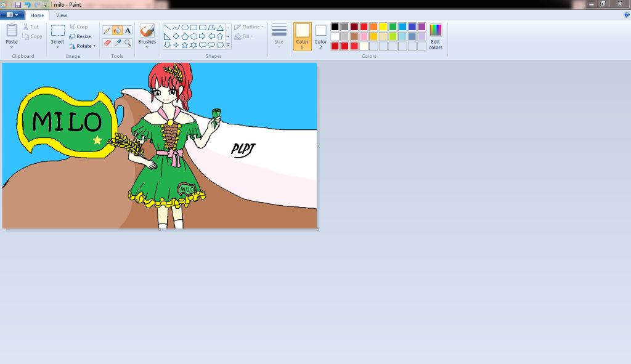Image resolution: width=631 pixels, height=364 pixels.
Task: Click the MILO logo text on canvas
Action: tap(67, 121)
